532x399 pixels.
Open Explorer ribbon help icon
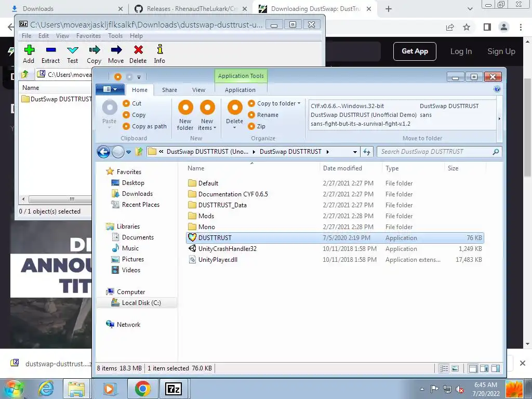[497, 89]
